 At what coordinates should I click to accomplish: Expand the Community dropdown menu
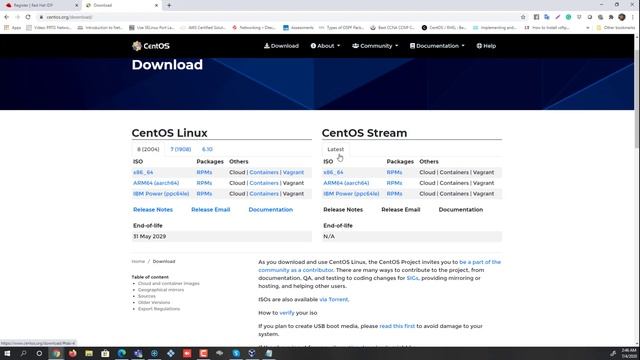pyautogui.click(x=375, y=46)
